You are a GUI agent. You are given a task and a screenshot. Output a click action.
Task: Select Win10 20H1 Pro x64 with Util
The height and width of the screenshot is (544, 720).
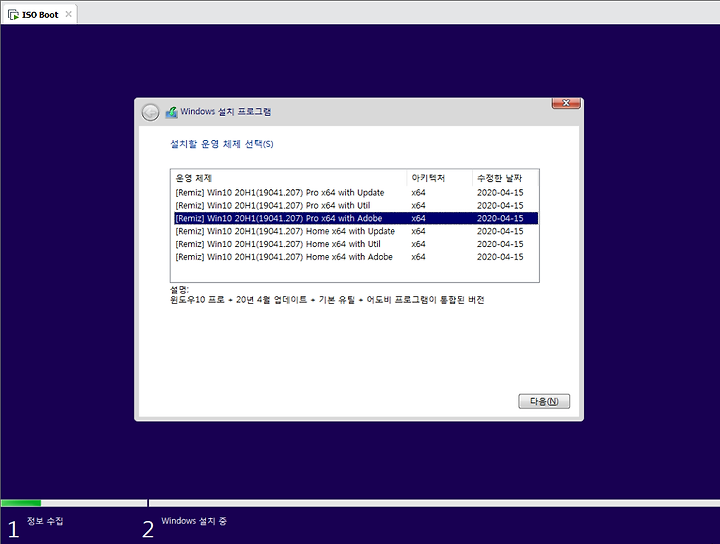tap(356, 206)
